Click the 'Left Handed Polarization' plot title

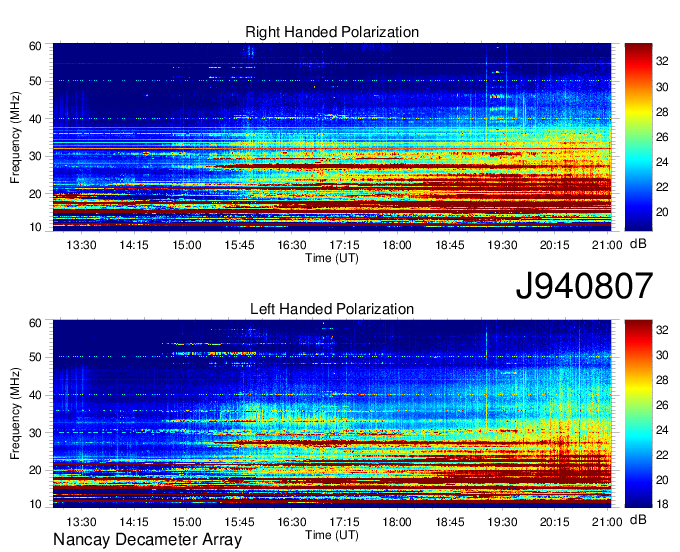tap(332, 309)
